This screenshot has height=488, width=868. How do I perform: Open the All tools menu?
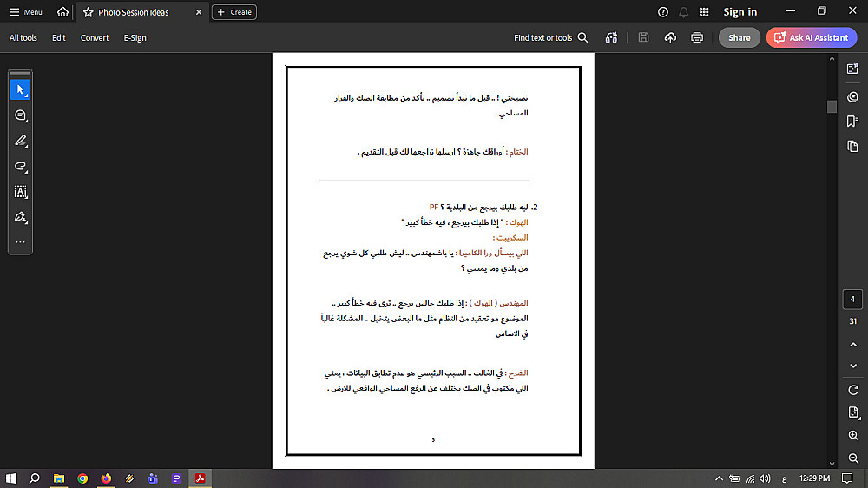23,37
